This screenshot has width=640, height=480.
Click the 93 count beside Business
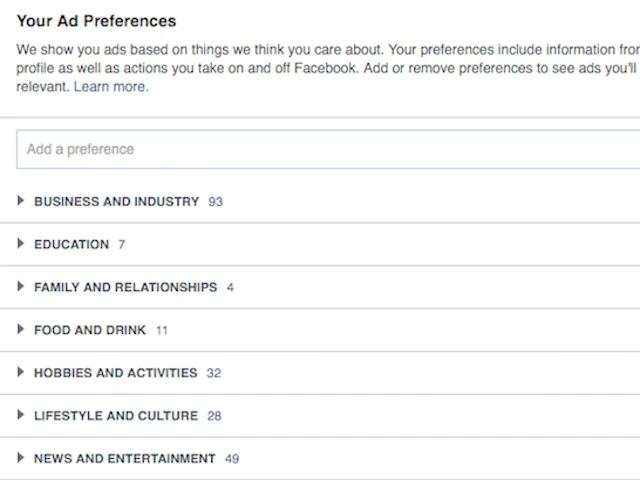tap(215, 202)
